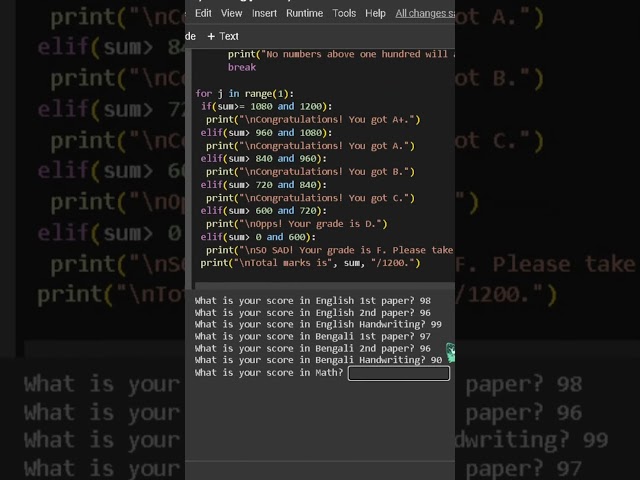640x480 pixels.
Task: Open the View menu
Action: pos(231,13)
